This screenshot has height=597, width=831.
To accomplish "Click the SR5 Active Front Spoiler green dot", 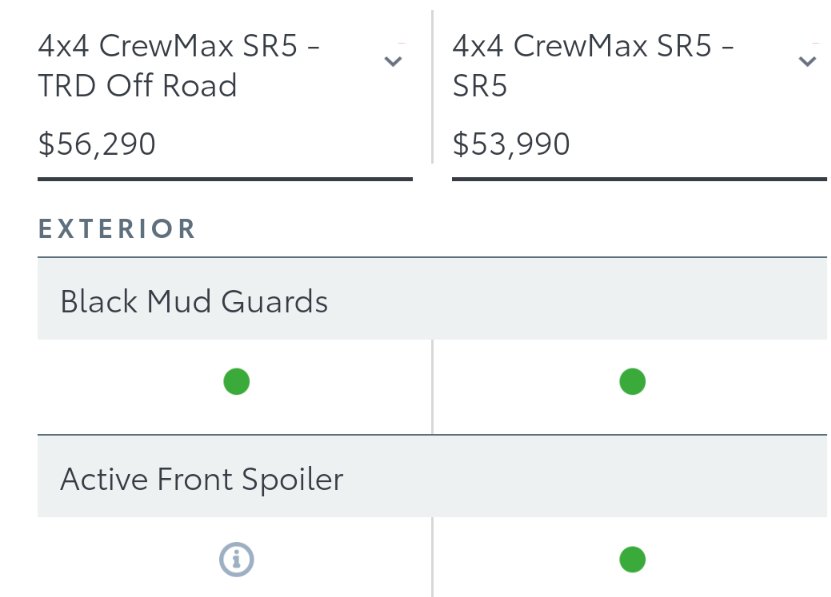I will pyautogui.click(x=632, y=559).
